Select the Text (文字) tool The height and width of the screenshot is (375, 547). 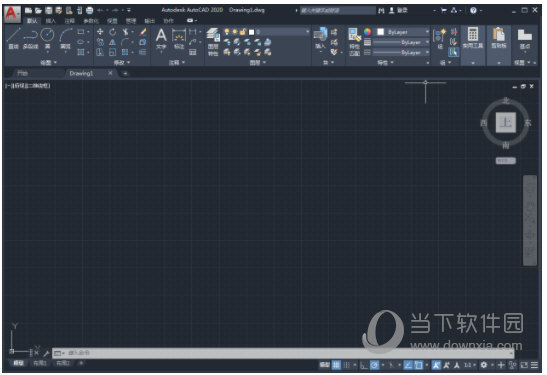click(161, 39)
